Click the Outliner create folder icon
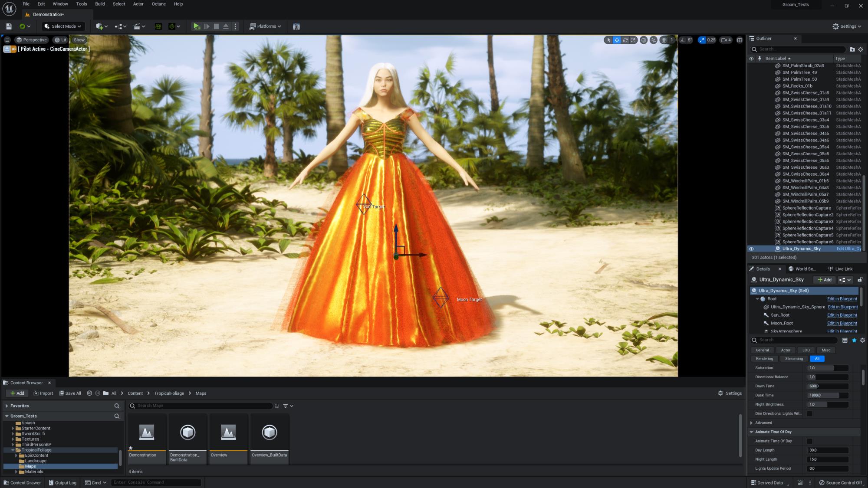 852,49
